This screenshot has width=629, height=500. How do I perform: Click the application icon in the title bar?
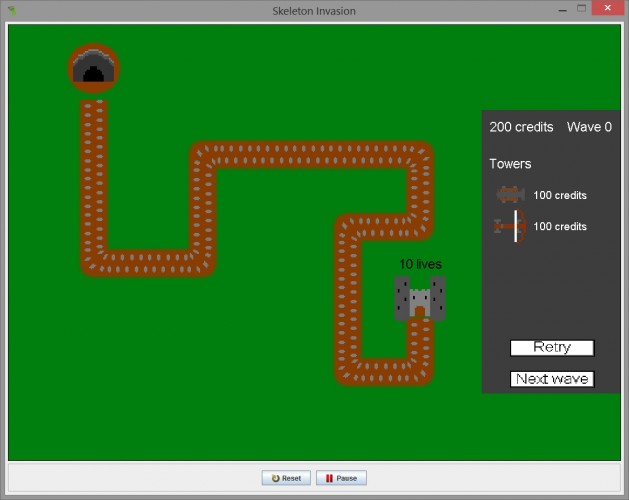pos(12,10)
